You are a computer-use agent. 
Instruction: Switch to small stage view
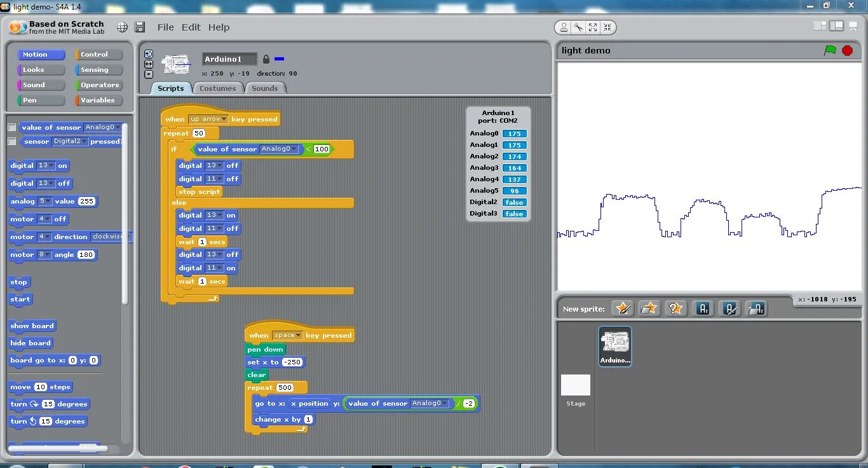[x=820, y=26]
